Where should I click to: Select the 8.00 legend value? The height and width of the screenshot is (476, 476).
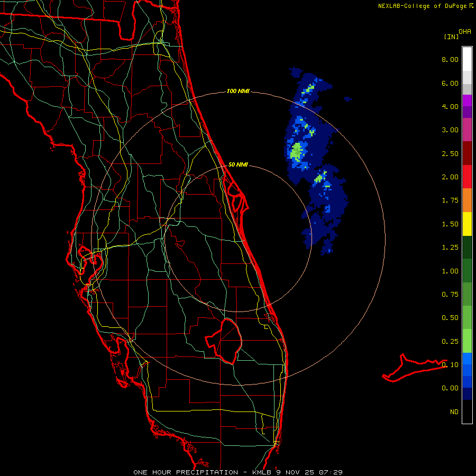(x=450, y=59)
